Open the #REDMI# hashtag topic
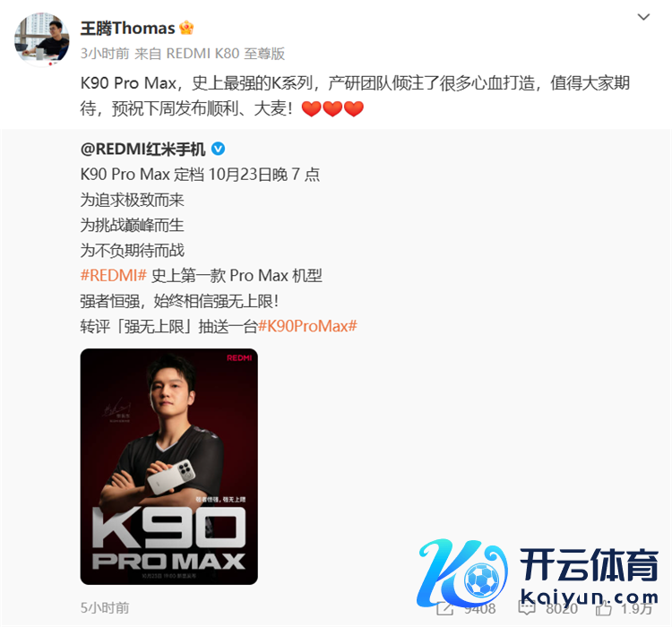 click(x=114, y=276)
